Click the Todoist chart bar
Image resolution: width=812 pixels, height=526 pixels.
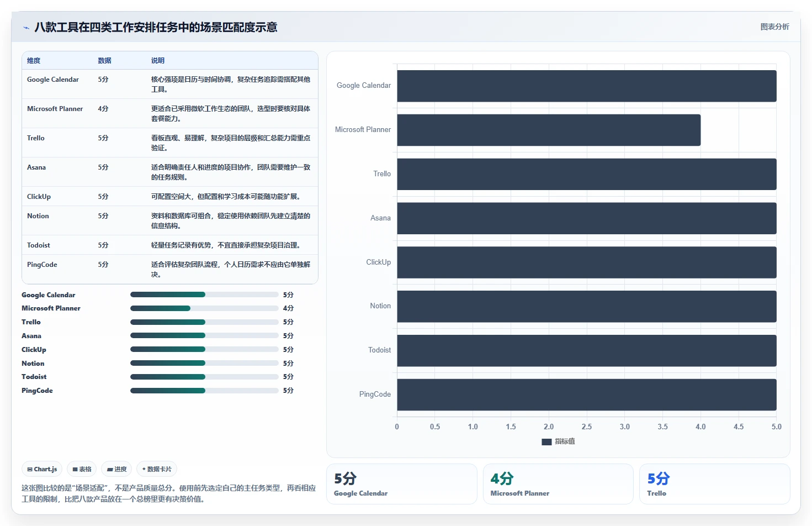[x=587, y=350]
